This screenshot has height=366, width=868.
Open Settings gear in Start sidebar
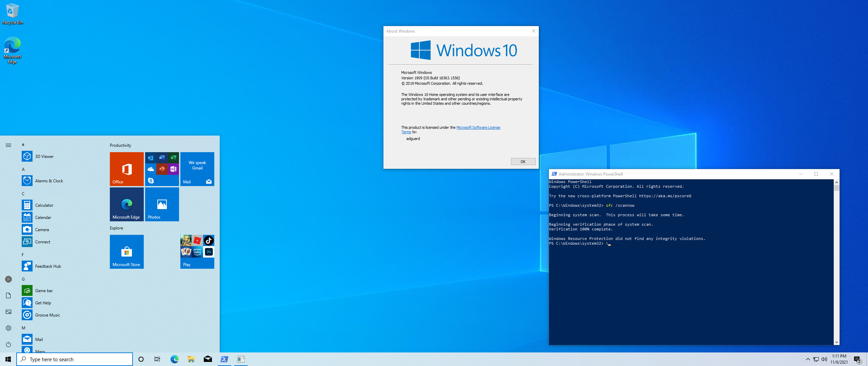[8, 328]
